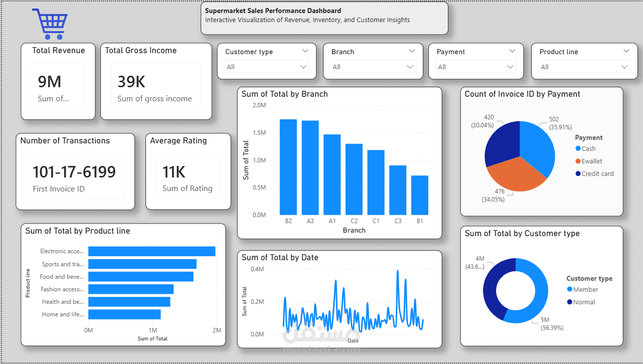Click the Sum of Total by Customer type title
This screenshot has width=643, height=364.
point(522,233)
